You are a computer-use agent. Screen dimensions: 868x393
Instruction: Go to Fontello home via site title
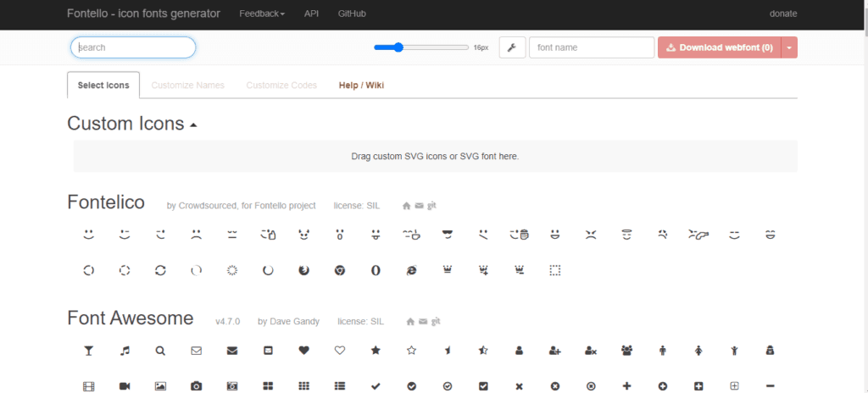[144, 14]
